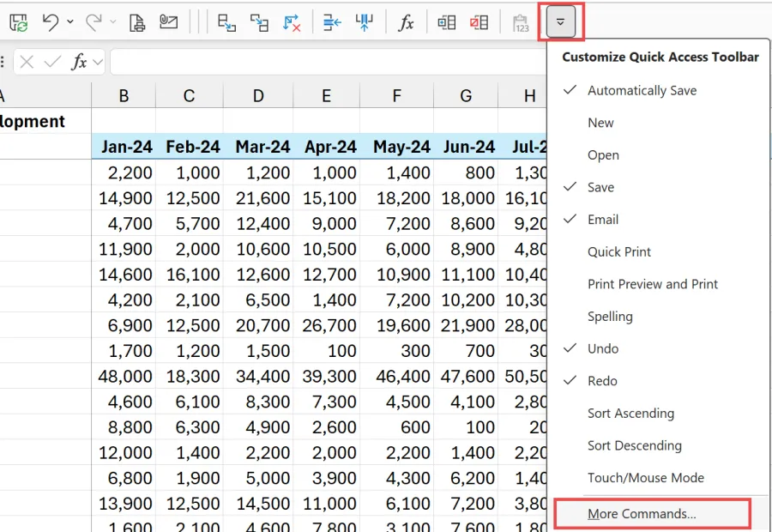Expand the formula bar function dropdown
The image size is (772, 532).
pyautogui.click(x=98, y=62)
